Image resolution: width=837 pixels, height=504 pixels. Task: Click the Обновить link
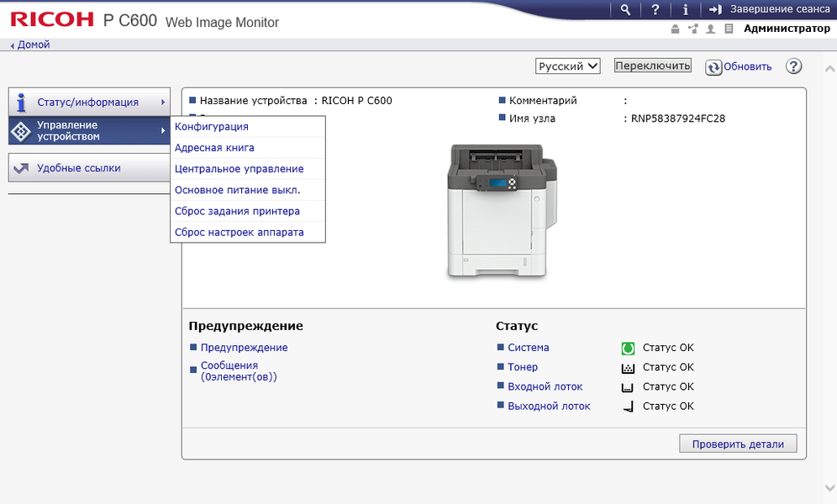[747, 66]
